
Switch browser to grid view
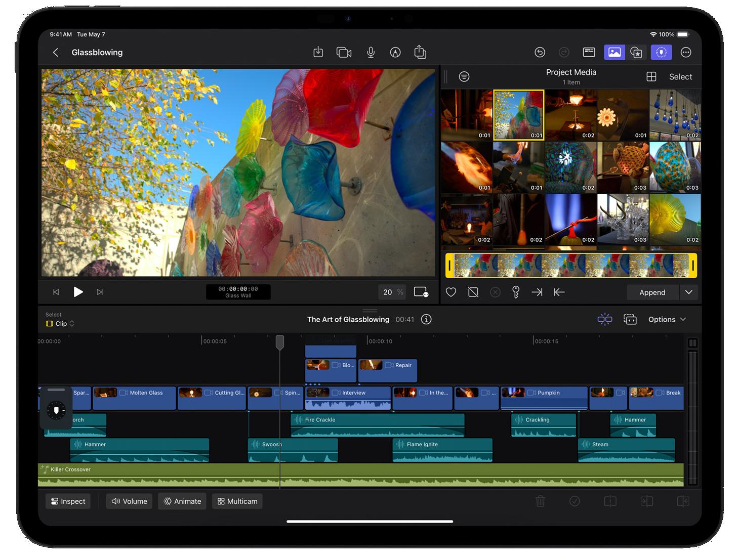click(651, 76)
